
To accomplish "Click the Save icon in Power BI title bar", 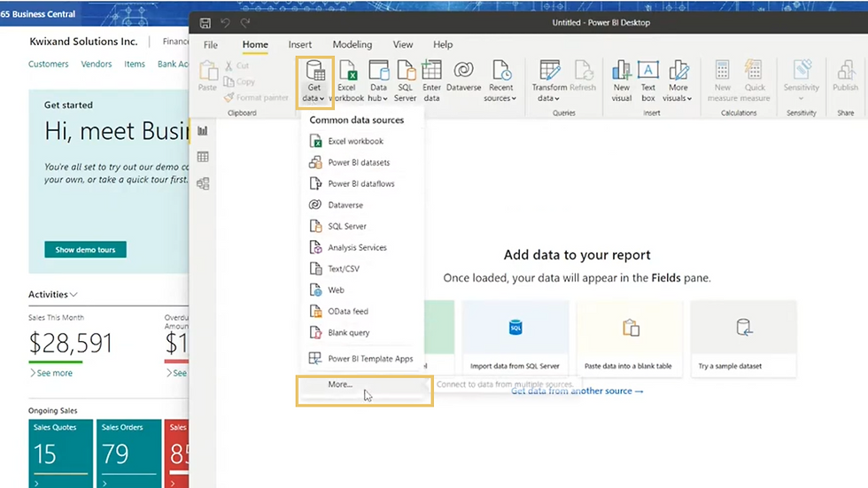I will [205, 23].
